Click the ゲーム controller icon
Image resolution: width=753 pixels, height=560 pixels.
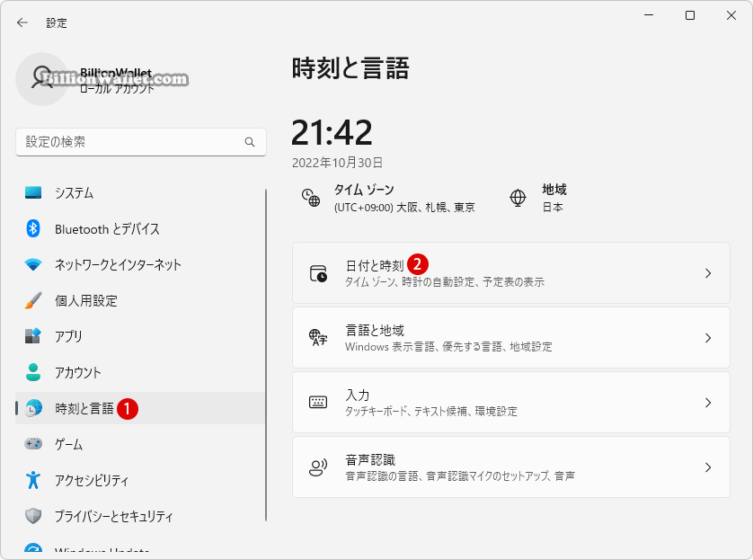(x=33, y=444)
